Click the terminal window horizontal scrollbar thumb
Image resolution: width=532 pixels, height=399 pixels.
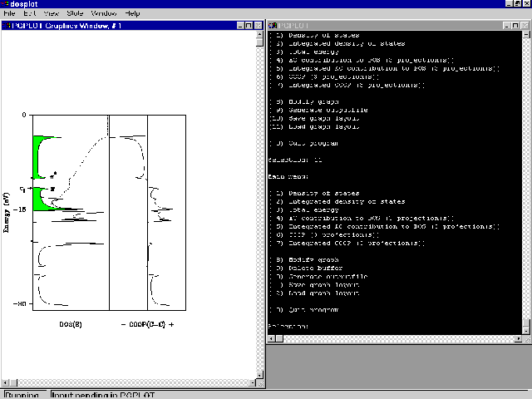click(279, 338)
